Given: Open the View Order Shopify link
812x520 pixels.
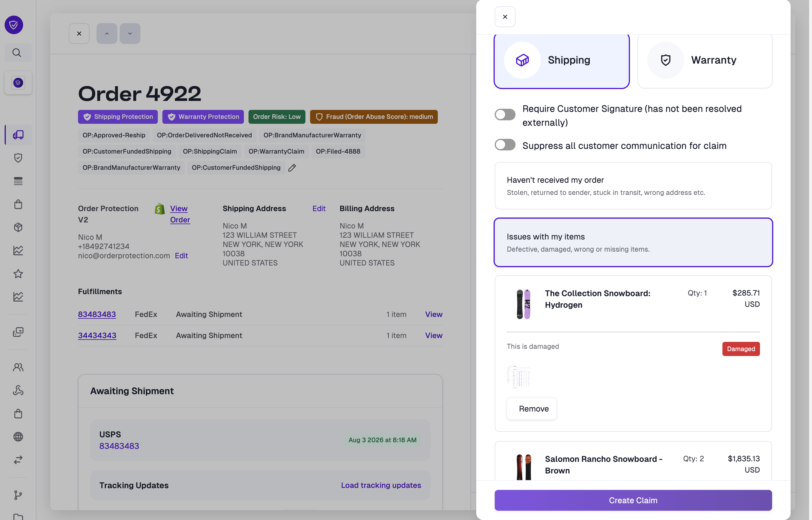Looking at the screenshot, I should coord(180,214).
